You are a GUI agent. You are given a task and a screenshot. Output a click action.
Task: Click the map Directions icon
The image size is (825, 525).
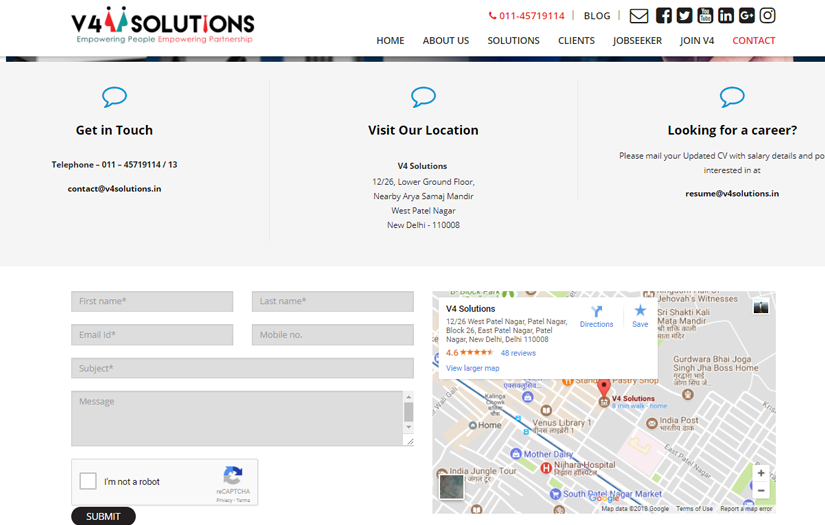coord(596,312)
